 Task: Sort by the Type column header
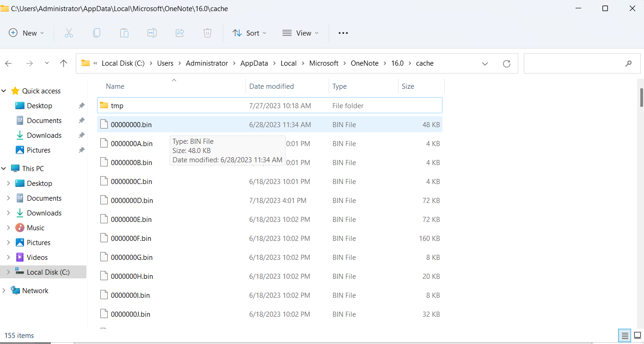coord(339,86)
